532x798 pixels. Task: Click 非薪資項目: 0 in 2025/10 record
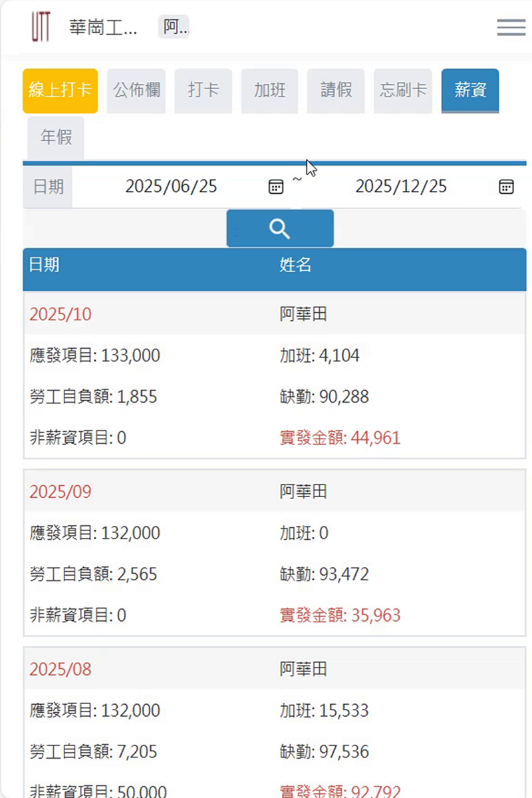click(78, 438)
